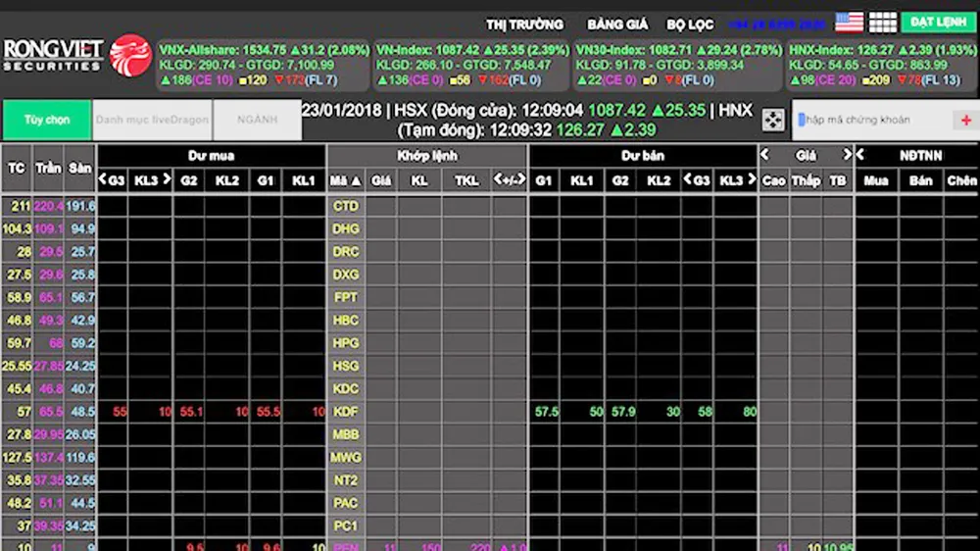This screenshot has height=551, width=980.
Task: Expand KL3 right arrow in Dư mua
Action: (166, 180)
